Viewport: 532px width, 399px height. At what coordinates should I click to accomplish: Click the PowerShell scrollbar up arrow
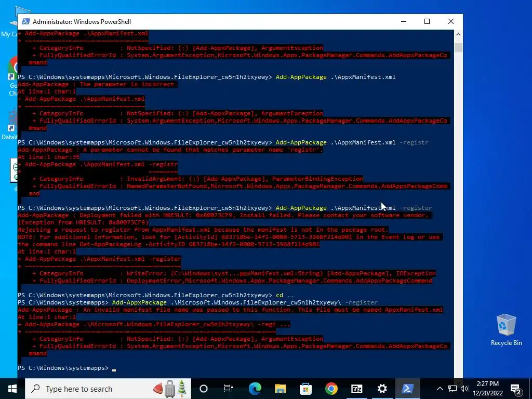click(x=458, y=34)
